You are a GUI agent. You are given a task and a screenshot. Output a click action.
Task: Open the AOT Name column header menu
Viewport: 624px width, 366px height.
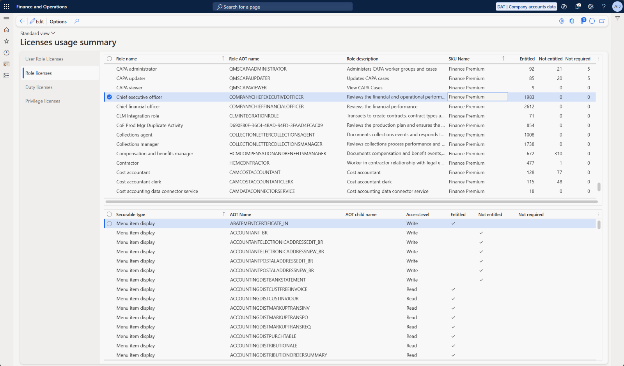click(x=240, y=214)
